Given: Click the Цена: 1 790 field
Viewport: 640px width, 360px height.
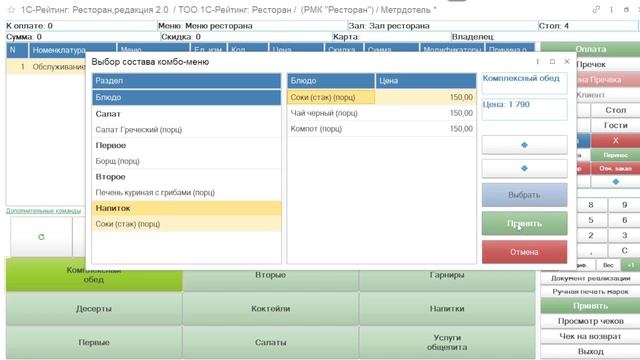Looking at the screenshot, I should tap(524, 109).
